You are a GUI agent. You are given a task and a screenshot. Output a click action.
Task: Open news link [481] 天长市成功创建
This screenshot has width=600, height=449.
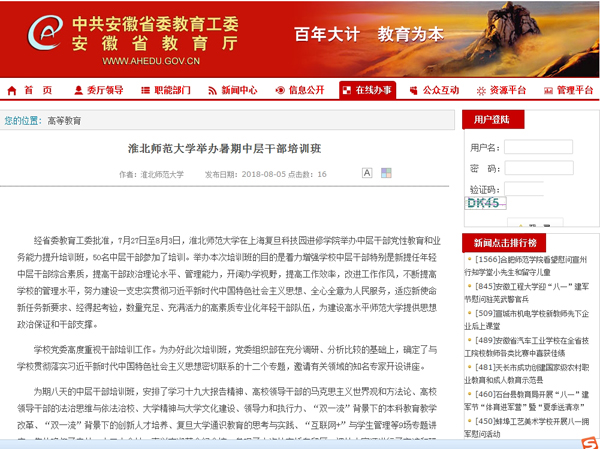point(527,374)
